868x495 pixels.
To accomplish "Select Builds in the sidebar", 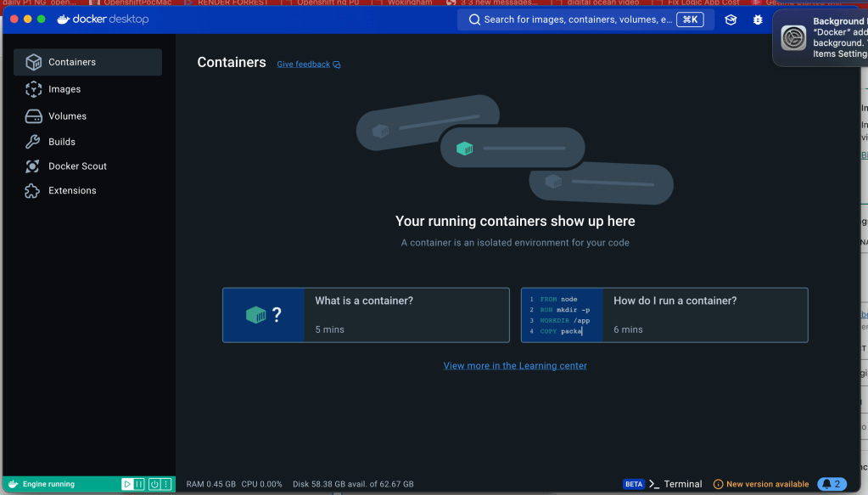I will [x=87, y=142].
